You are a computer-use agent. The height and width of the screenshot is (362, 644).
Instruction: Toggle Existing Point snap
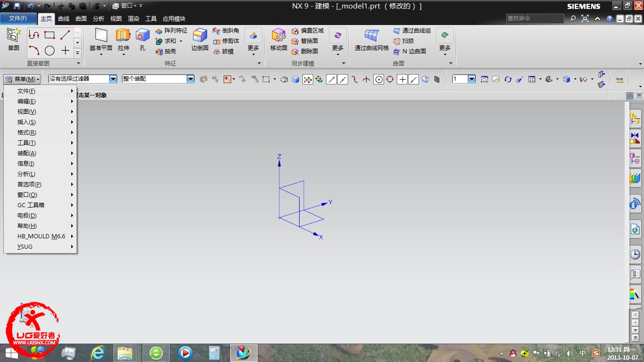coord(402,79)
